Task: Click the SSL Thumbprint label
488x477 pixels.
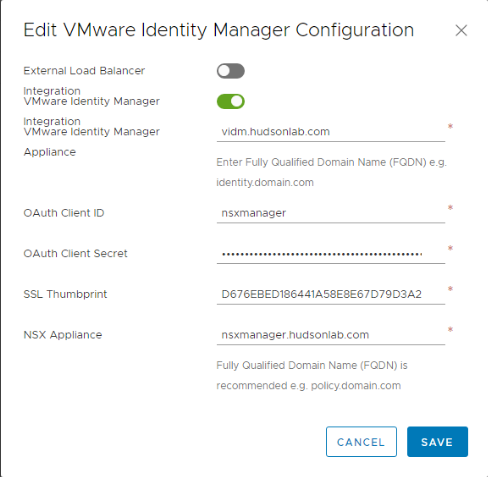Action: 65,294
